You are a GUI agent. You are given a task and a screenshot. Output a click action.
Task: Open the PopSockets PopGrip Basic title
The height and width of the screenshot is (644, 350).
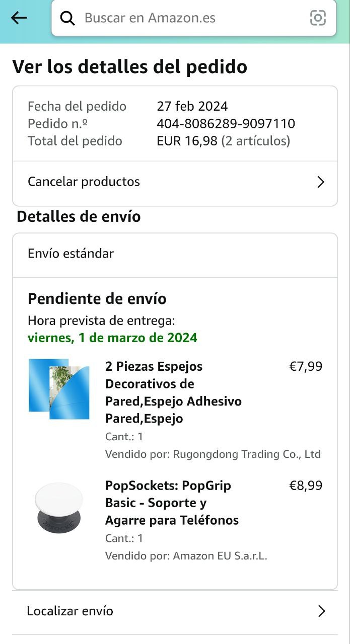click(x=172, y=503)
